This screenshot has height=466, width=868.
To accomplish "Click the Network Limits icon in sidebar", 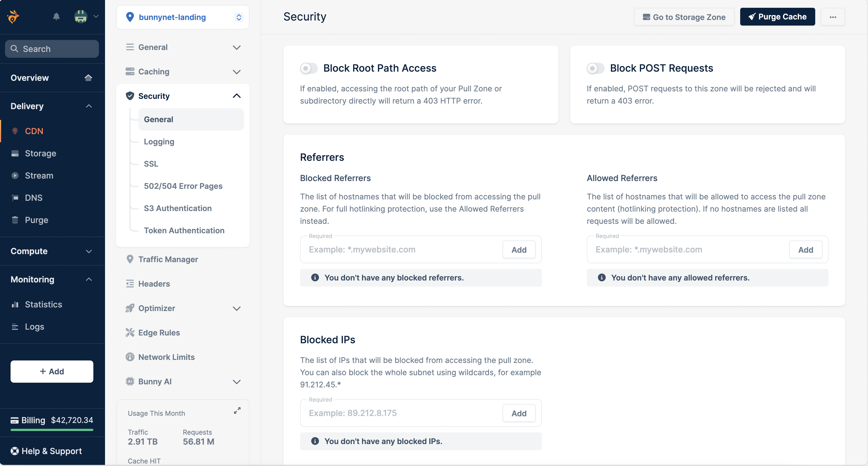I will pyautogui.click(x=129, y=356).
